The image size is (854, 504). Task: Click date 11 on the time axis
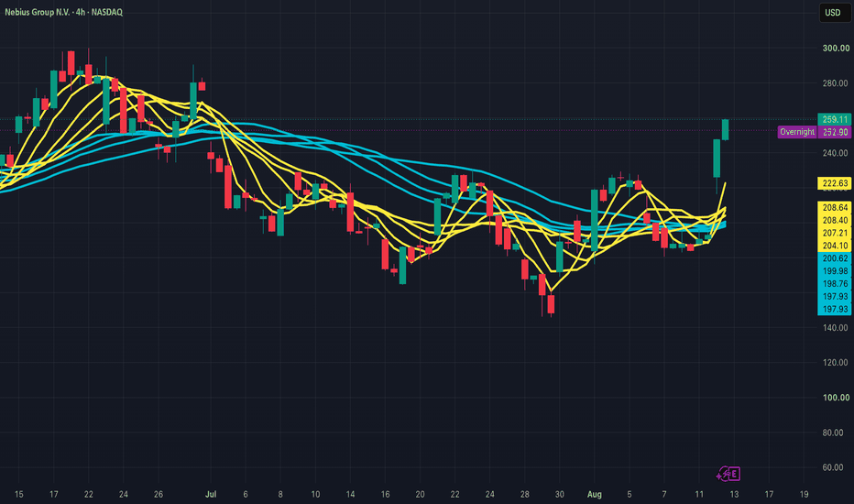699,494
